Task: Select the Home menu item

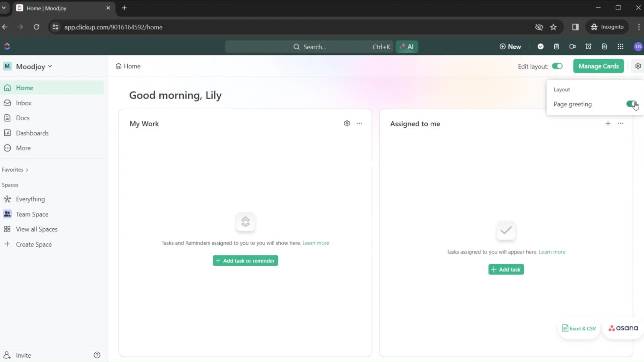Action: [25, 87]
